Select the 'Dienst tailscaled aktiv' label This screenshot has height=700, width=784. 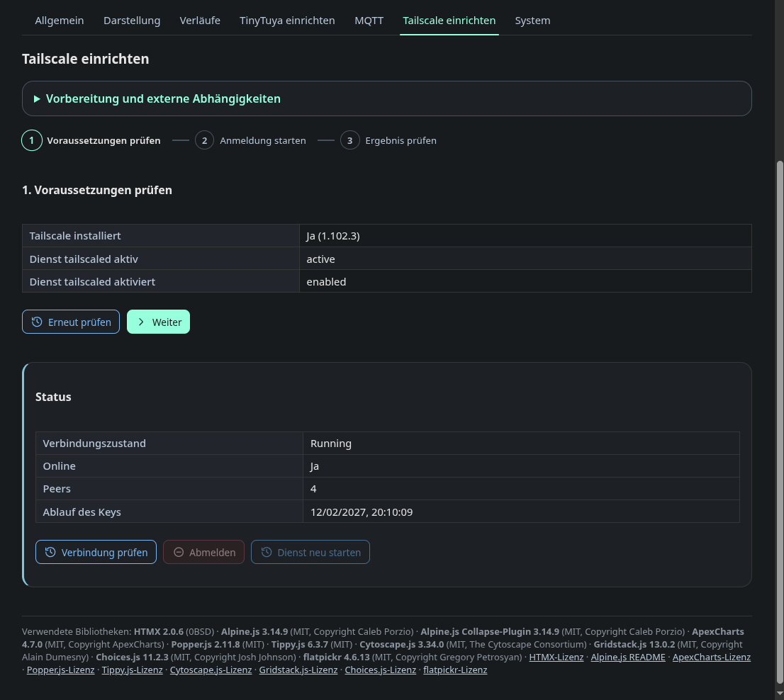161,259
